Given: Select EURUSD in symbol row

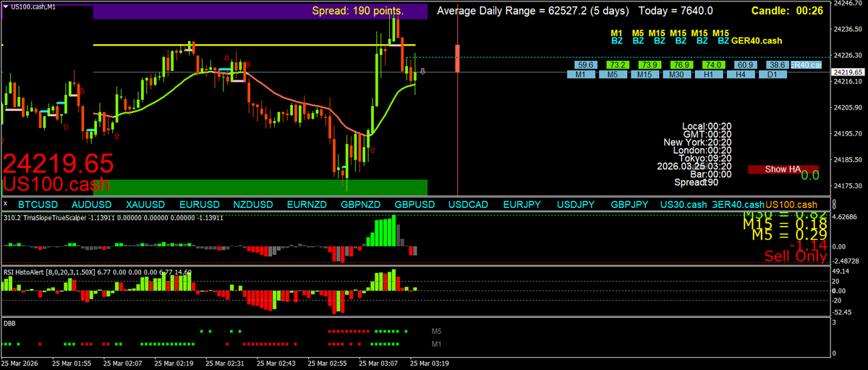Looking at the screenshot, I should coord(199,205).
